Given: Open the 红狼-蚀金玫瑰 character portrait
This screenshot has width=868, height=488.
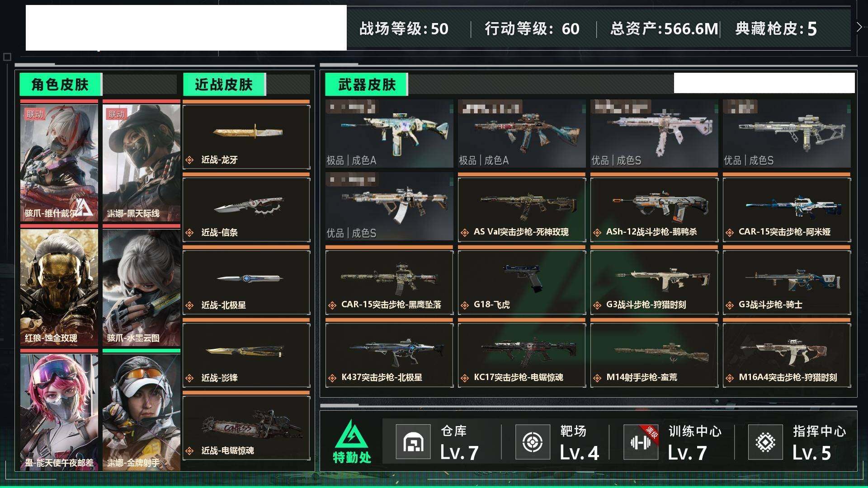Looking at the screenshot, I should (59, 287).
